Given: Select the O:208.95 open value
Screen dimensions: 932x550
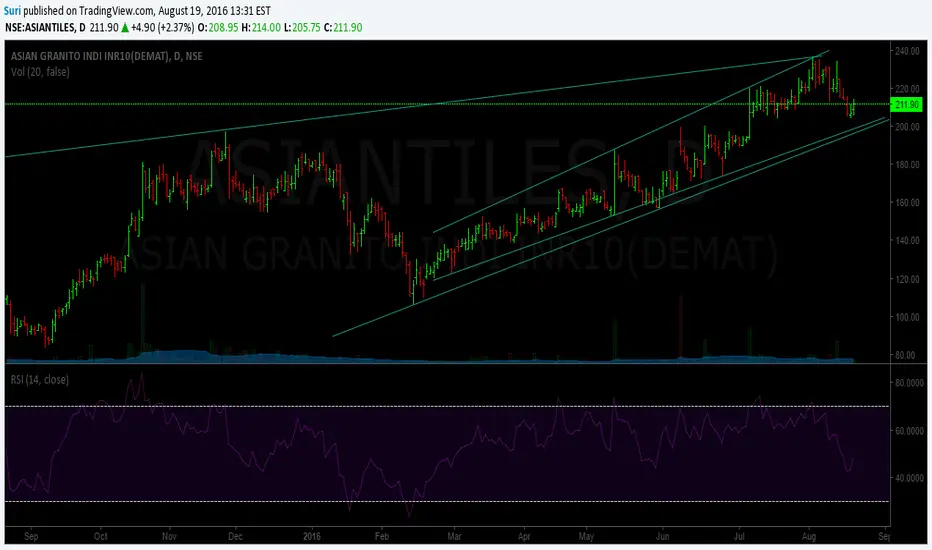Looking at the screenshot, I should pos(218,27).
